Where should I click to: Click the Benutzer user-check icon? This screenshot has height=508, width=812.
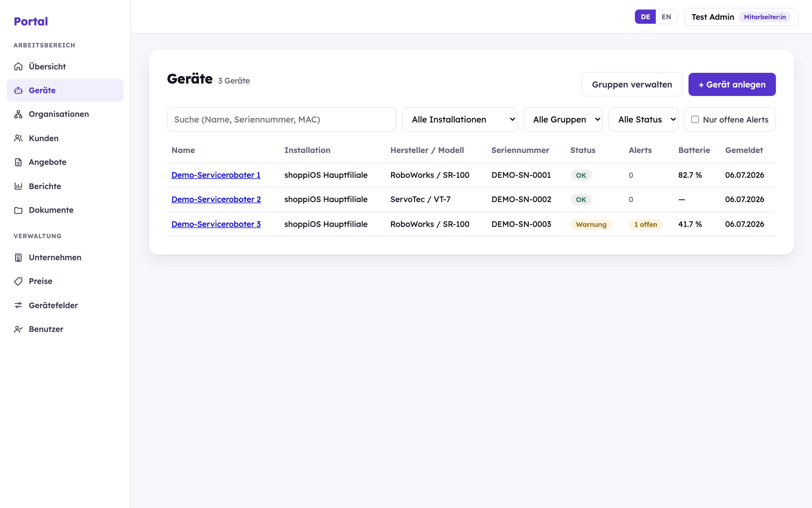click(x=18, y=329)
